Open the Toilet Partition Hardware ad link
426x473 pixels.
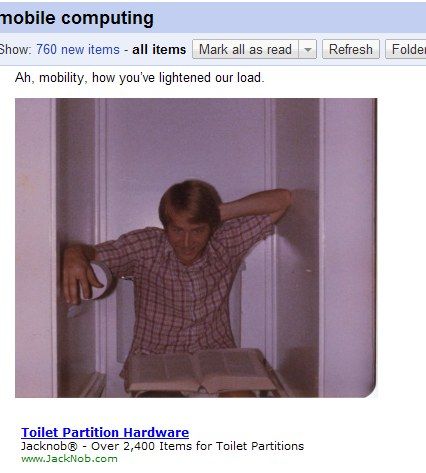coord(105,432)
